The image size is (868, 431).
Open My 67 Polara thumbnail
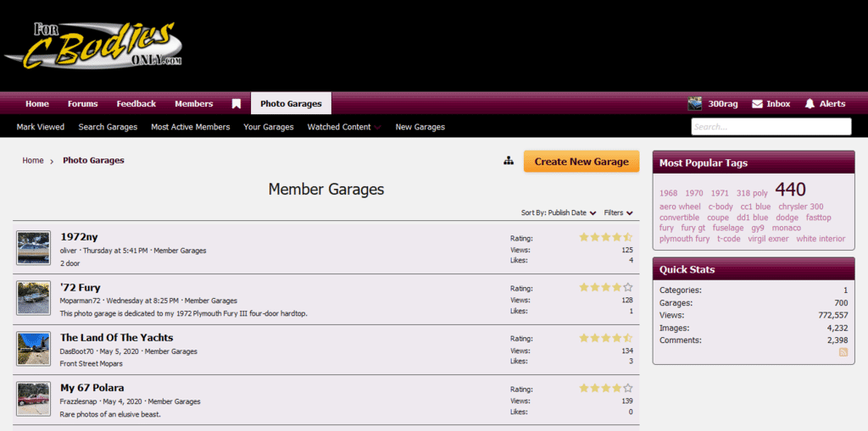[33, 398]
